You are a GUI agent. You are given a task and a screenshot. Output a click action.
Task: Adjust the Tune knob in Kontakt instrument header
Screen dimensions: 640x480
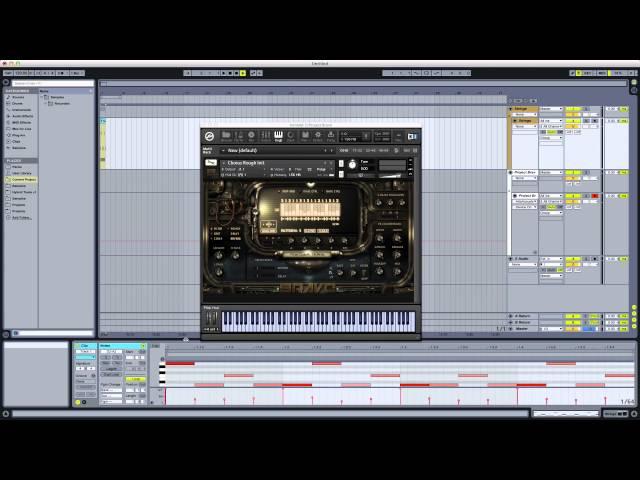pos(352,165)
